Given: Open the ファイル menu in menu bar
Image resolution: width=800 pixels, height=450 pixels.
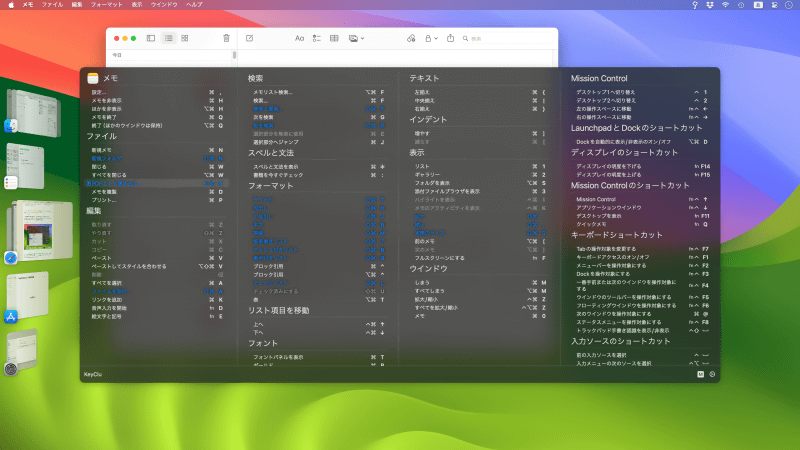Looking at the screenshot, I should point(52,5).
